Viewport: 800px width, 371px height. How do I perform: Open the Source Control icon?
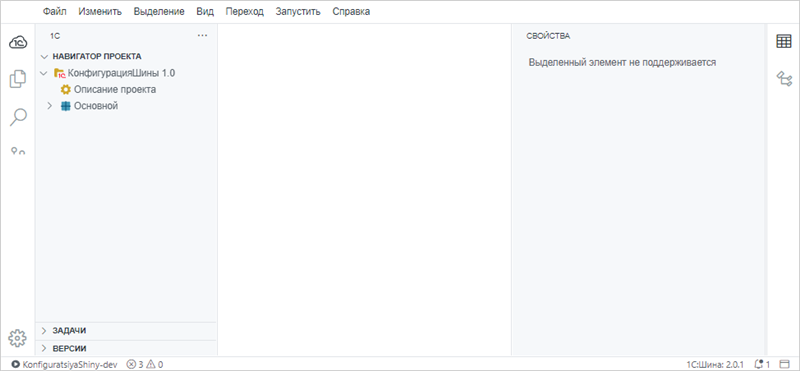point(18,151)
